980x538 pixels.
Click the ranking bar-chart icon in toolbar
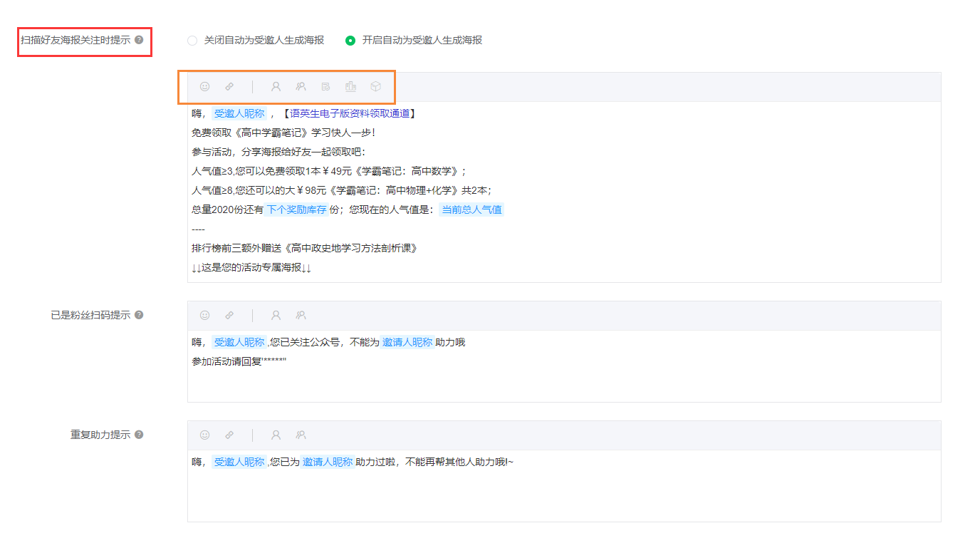[x=350, y=87]
